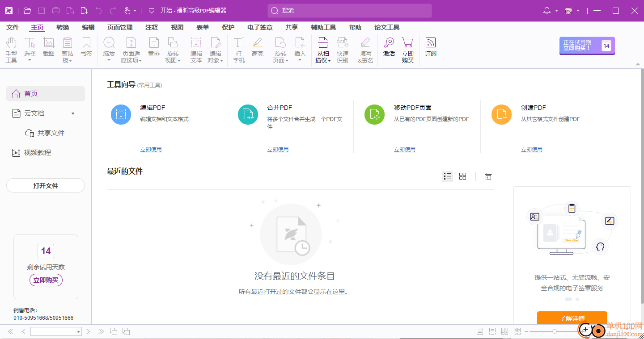Click the Quick OCR (快速识别) icon
644x339 pixels.
coord(343,43)
